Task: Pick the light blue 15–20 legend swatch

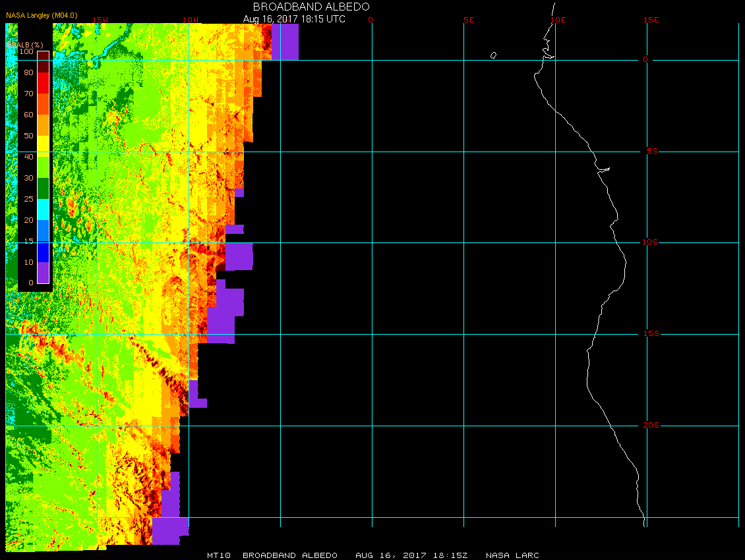Action: click(x=44, y=231)
